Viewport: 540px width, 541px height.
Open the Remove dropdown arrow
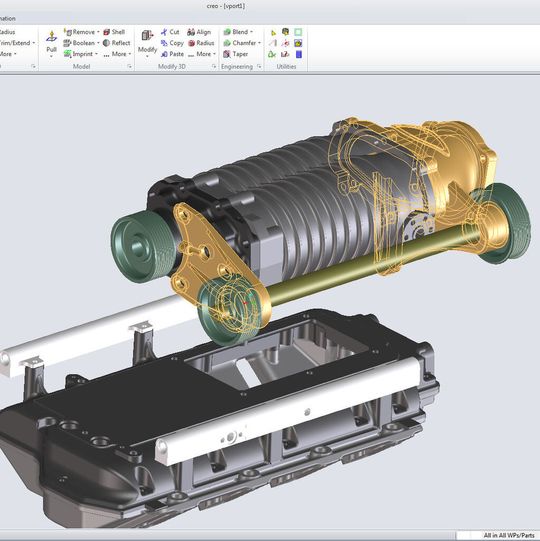click(x=98, y=32)
